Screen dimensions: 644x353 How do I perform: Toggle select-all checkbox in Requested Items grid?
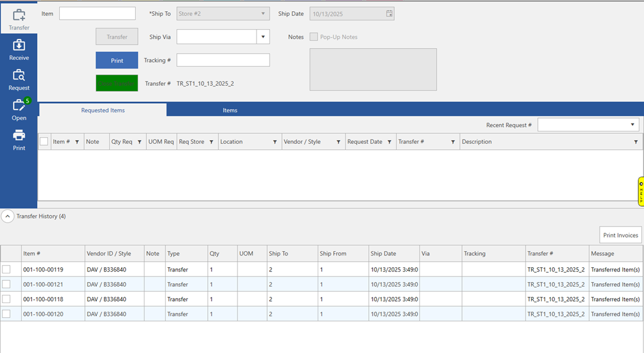[44, 142]
